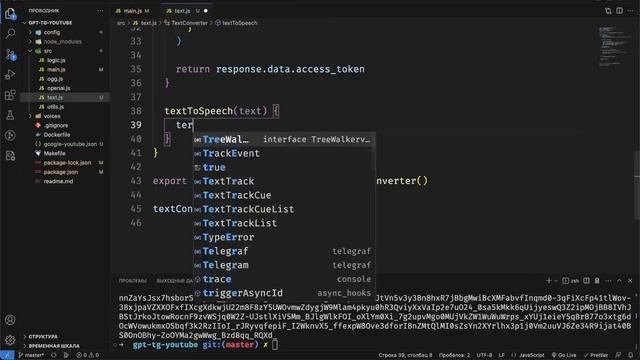Screen dimensions: 640x360
Task: Open ogg.js in the explorer
Action: pos(55,79)
